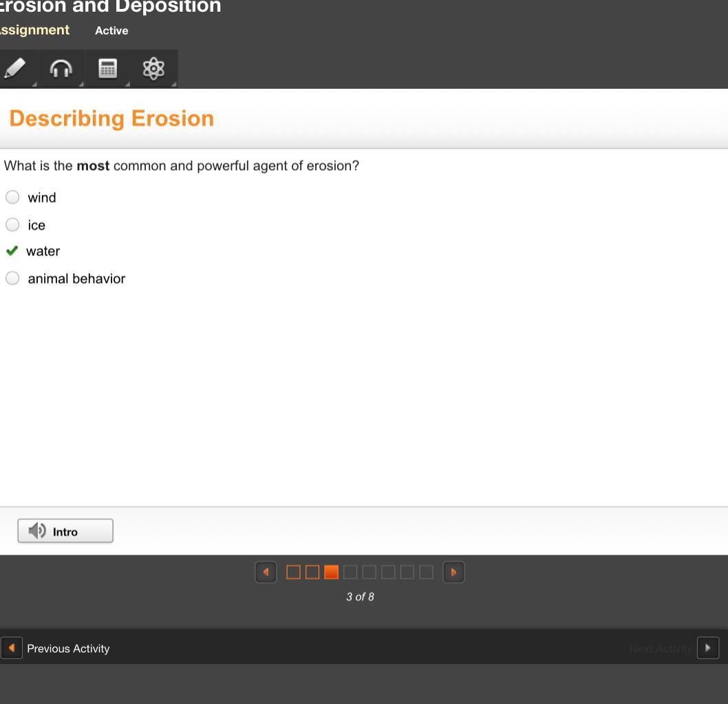Play the Intro audio
This screenshot has height=704, width=728.
pyautogui.click(x=65, y=531)
